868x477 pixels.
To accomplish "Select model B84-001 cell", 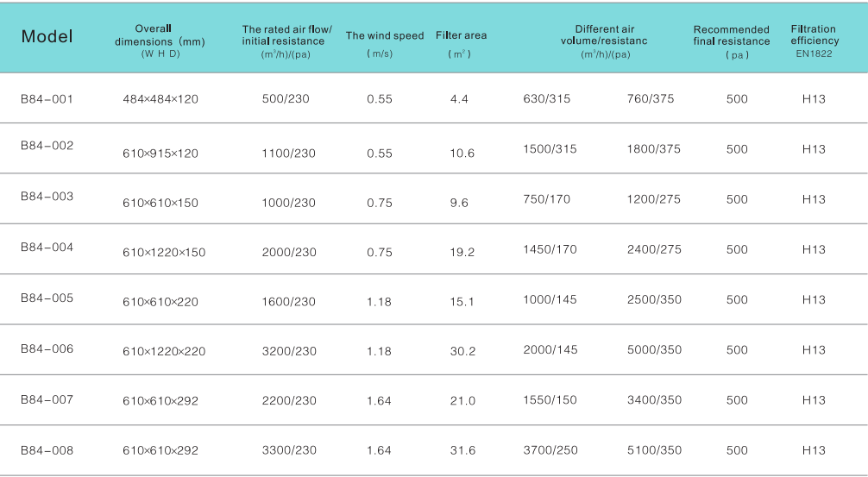I will (x=47, y=98).
